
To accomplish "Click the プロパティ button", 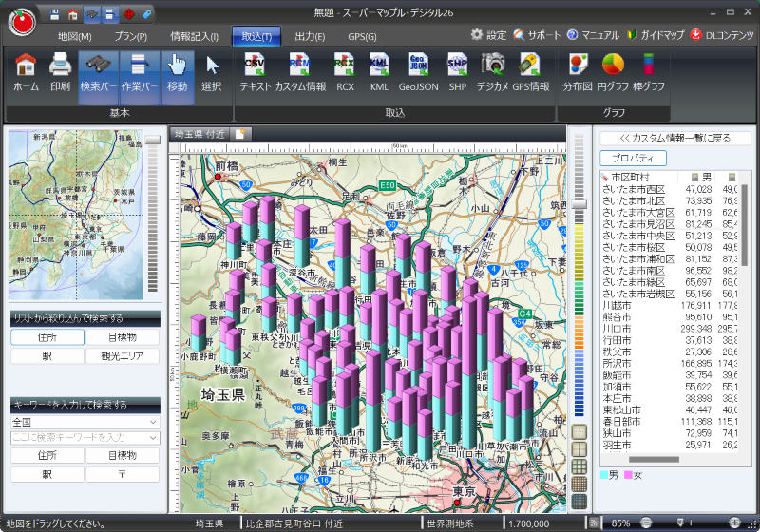I will pyautogui.click(x=633, y=158).
